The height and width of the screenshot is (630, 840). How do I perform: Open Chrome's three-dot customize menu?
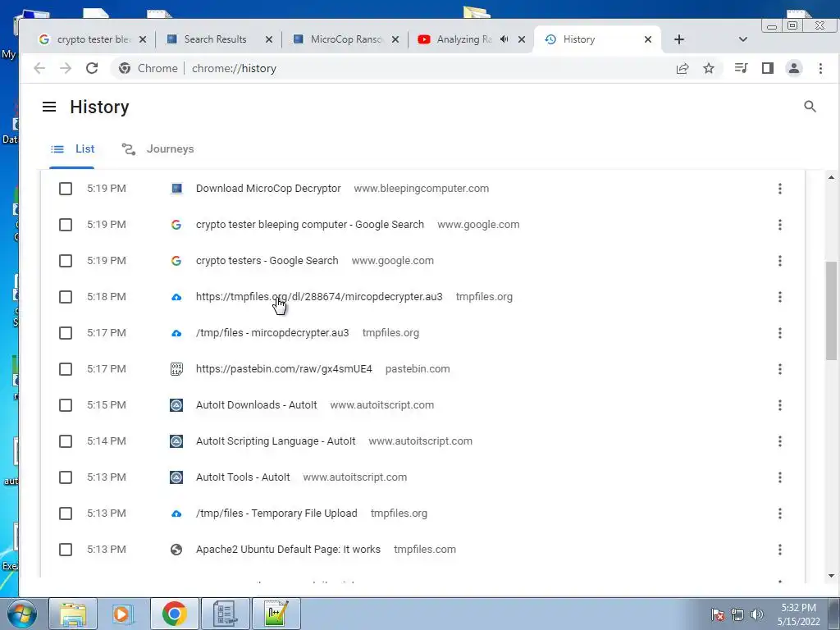tap(820, 68)
